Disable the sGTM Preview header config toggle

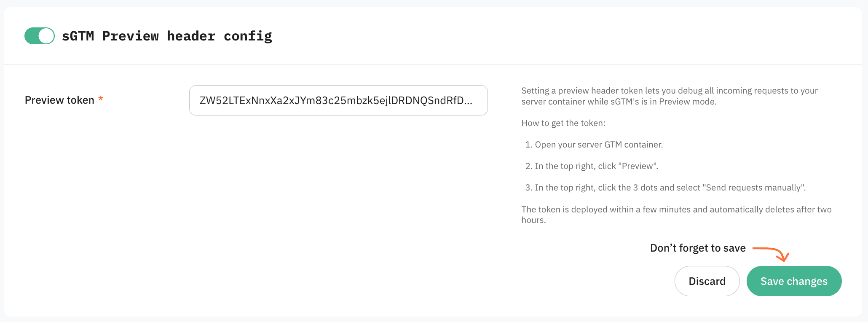click(39, 36)
